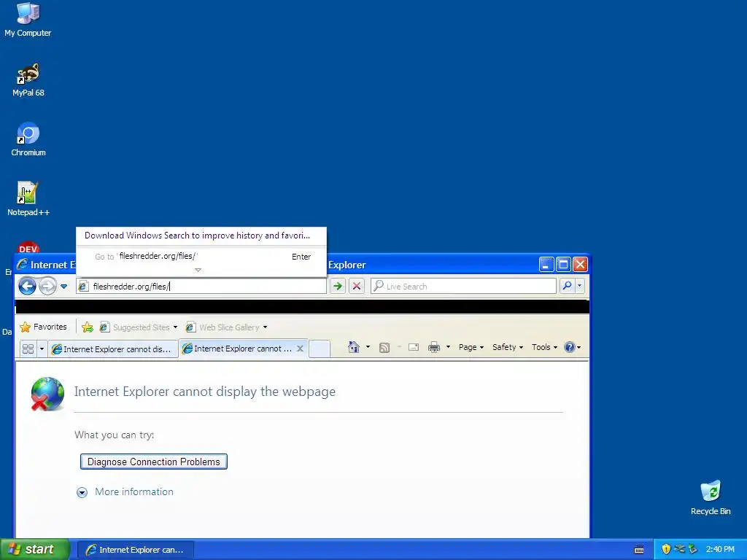Screen dimensions: 747x560
Task: Open recent pages dropdown arrow
Action: click(64, 286)
